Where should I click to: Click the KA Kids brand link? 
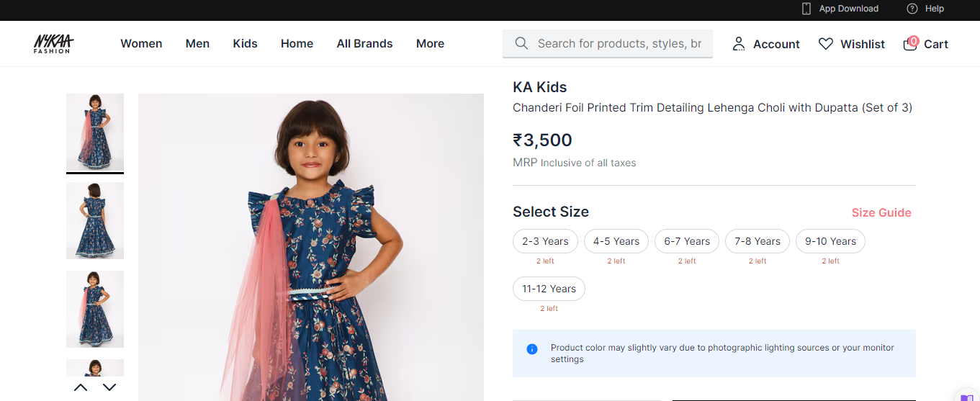pos(539,87)
